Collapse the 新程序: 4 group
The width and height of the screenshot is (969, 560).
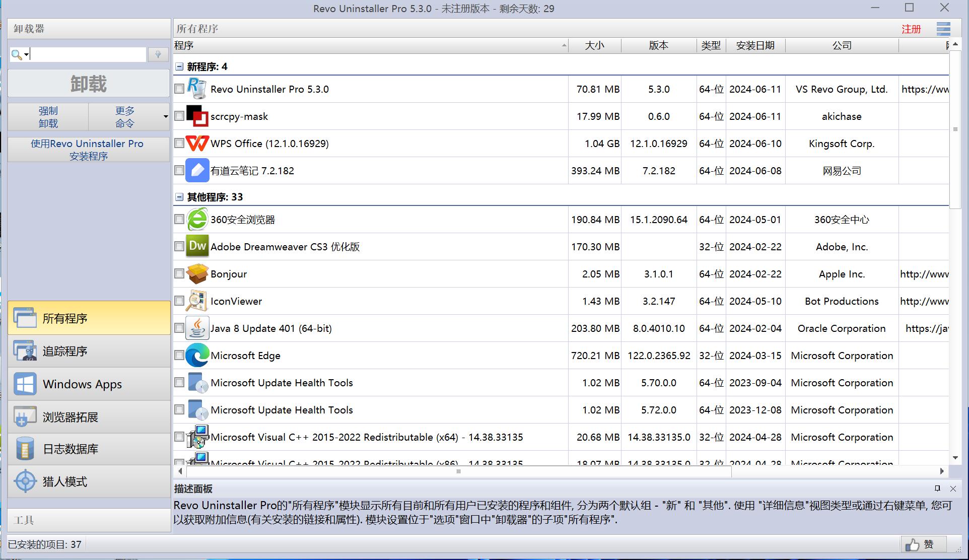tap(179, 66)
